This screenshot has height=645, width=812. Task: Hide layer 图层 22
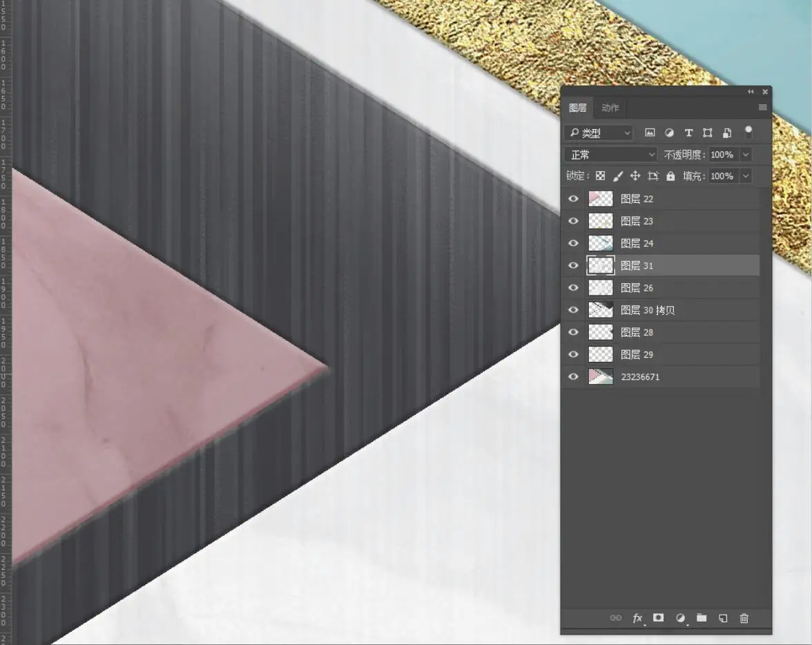[x=573, y=198]
